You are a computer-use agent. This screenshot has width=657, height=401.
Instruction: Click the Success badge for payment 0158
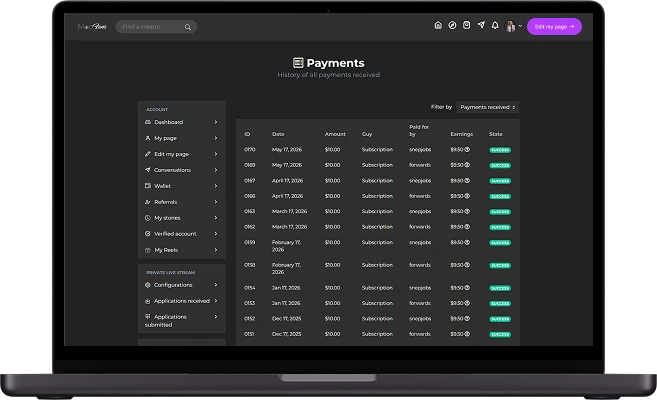click(500, 266)
